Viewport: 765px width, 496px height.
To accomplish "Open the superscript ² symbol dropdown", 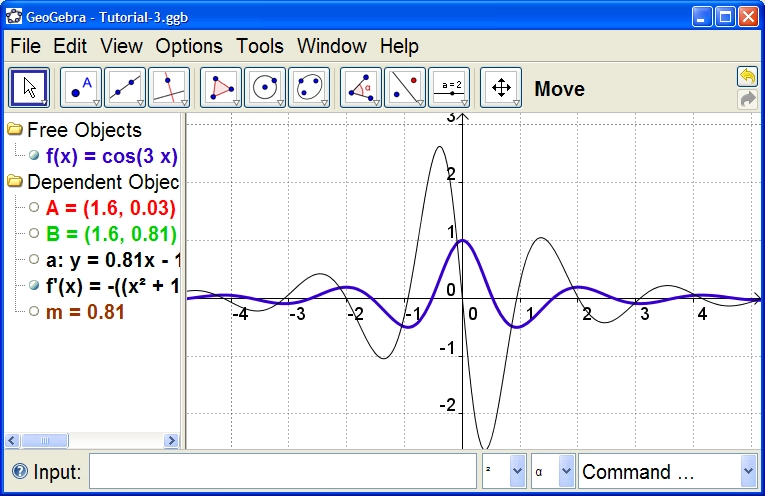I will (x=518, y=471).
